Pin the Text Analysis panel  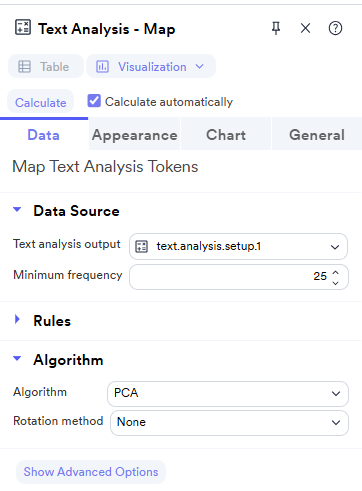coord(276,28)
